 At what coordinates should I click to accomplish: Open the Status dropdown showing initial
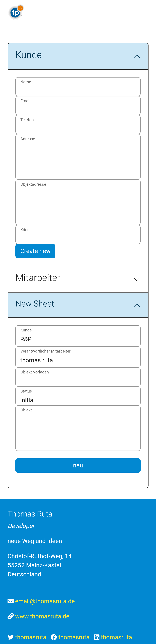tap(78, 396)
